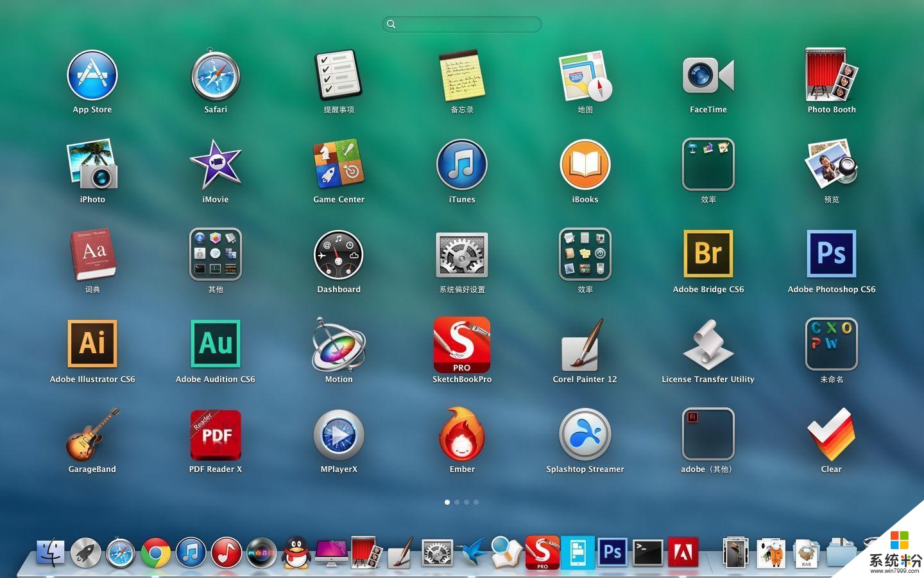
Task: Launch the Motion app
Action: click(339, 344)
